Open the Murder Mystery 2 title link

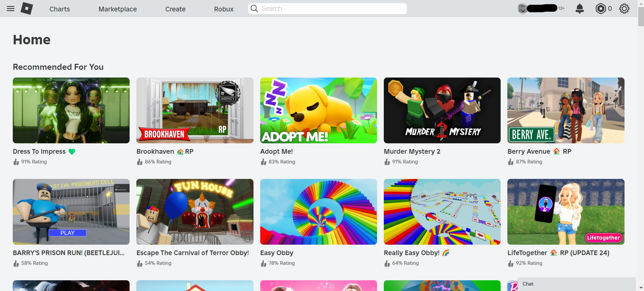pos(412,151)
